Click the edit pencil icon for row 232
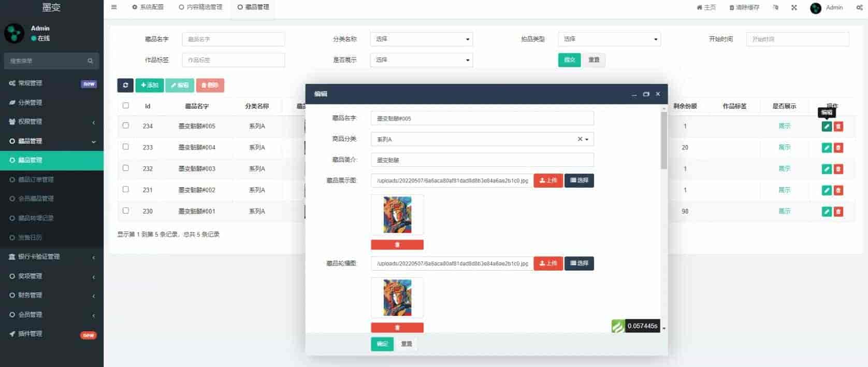 tap(827, 169)
